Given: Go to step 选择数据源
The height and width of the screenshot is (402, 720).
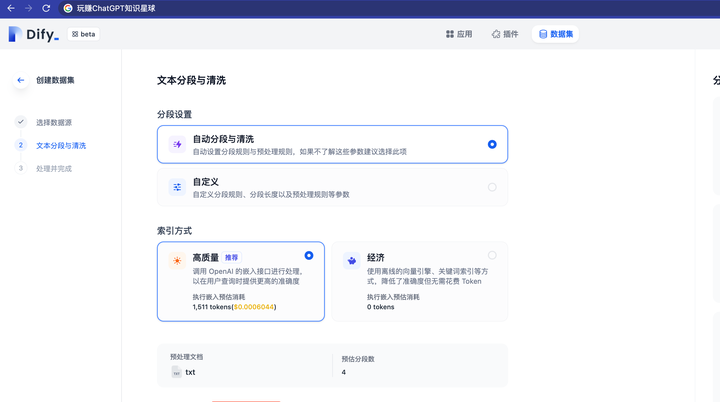Looking at the screenshot, I should point(54,123).
